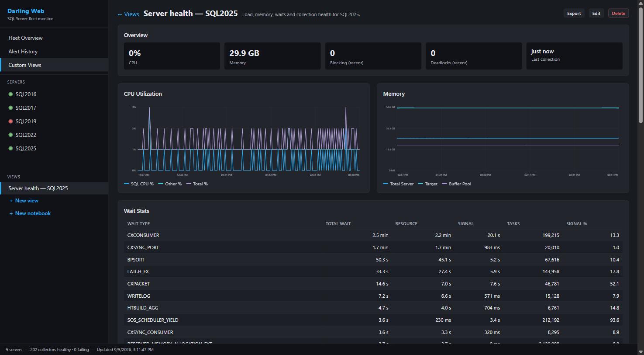Click the 199,215 tasks value

[551, 235]
